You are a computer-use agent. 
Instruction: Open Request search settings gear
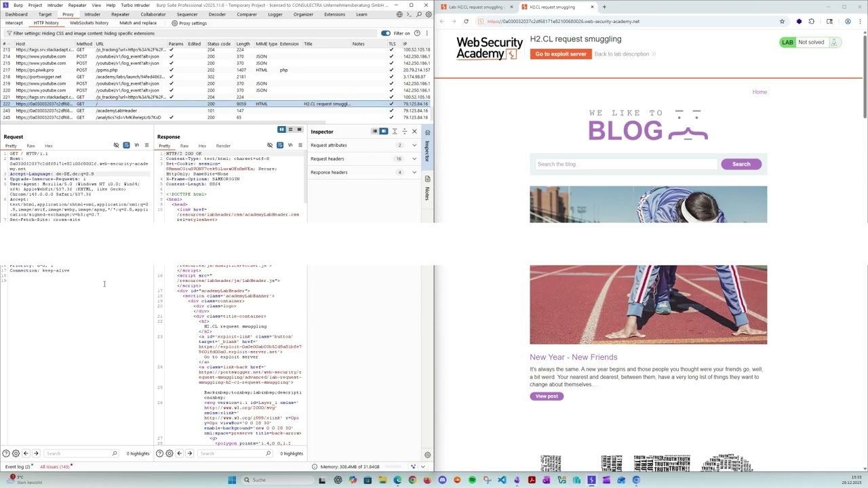[x=16, y=453]
